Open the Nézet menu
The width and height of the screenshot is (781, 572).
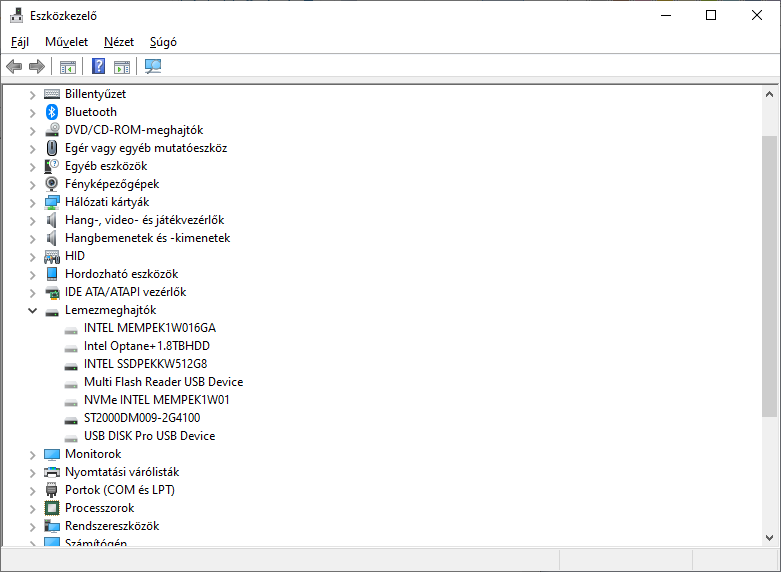tap(119, 42)
